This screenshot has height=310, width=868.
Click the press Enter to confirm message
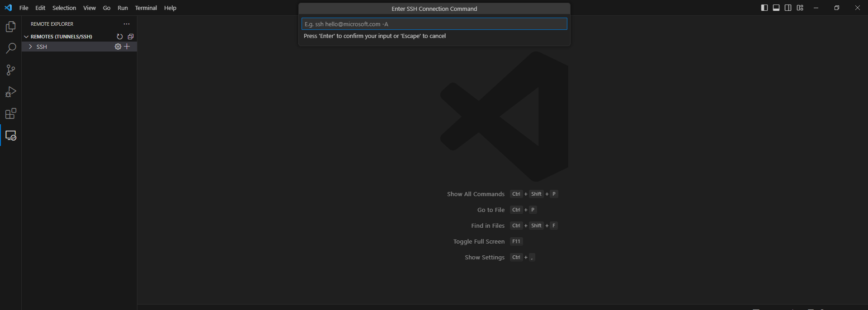(375, 36)
